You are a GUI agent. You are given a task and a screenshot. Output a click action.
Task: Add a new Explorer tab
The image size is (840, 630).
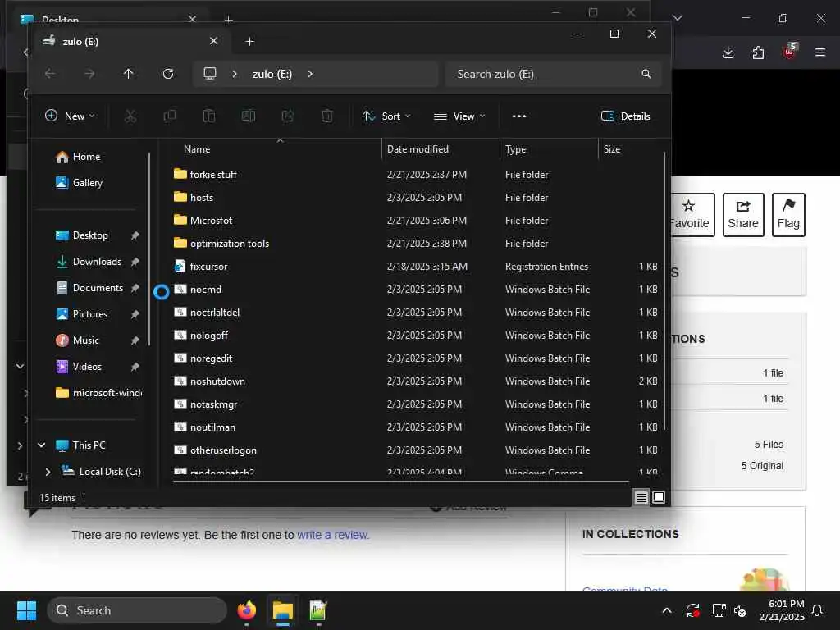coord(249,41)
